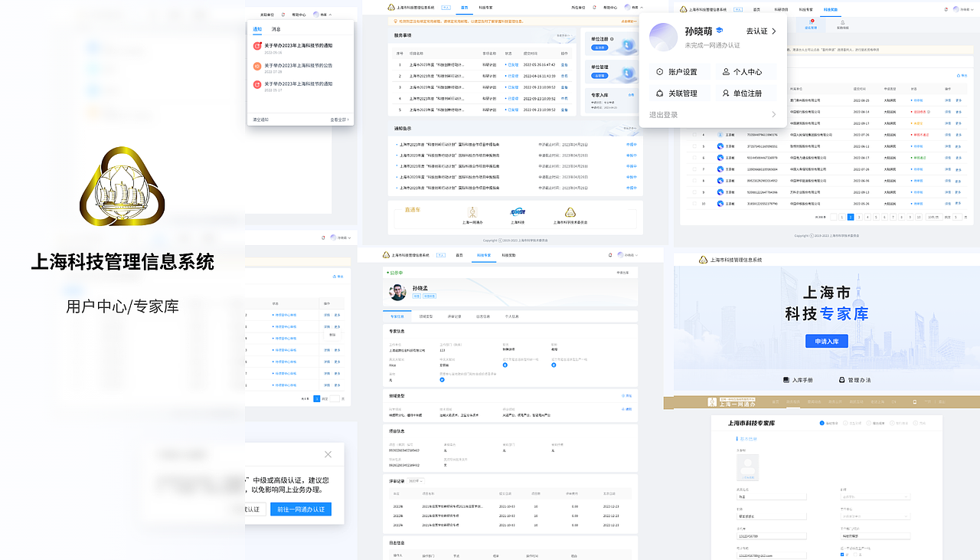This screenshot has width=980, height=560.
Task: Close the authentication prompt dialog
Action: pyautogui.click(x=328, y=454)
